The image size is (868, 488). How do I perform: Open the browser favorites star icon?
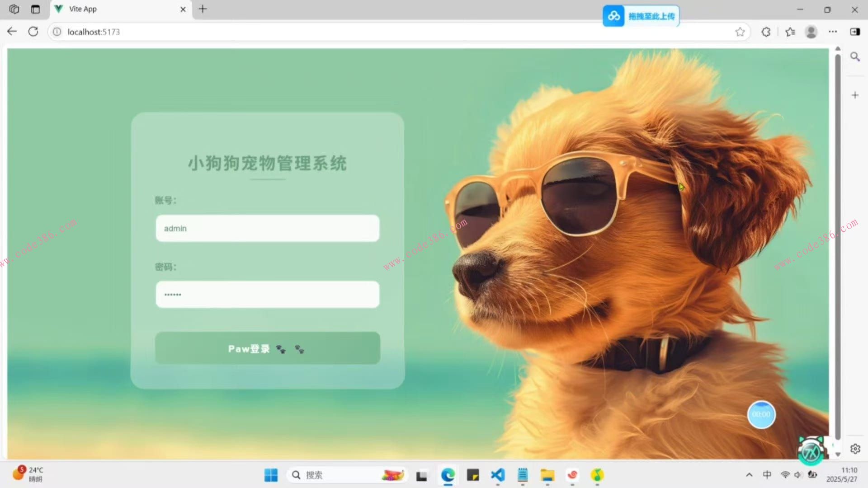point(740,32)
